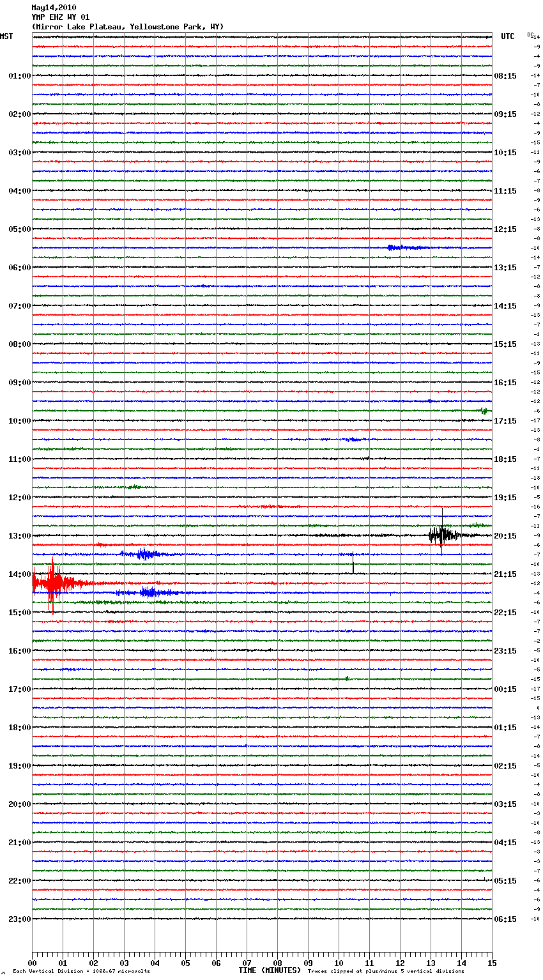Click minute 09 on the bottom axis
Screen dimensions: 543x980
(x=308, y=963)
